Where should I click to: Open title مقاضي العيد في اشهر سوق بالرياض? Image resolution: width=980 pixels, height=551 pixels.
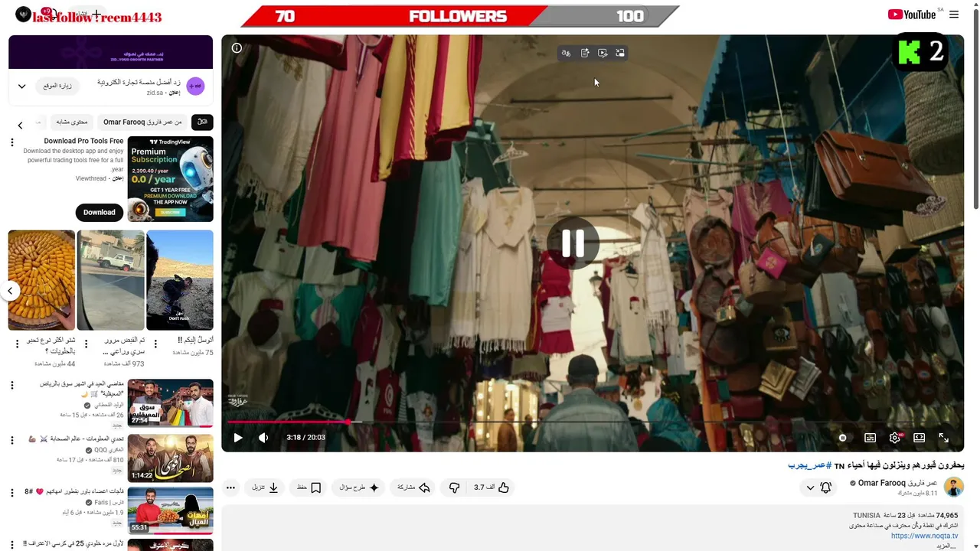point(81,389)
